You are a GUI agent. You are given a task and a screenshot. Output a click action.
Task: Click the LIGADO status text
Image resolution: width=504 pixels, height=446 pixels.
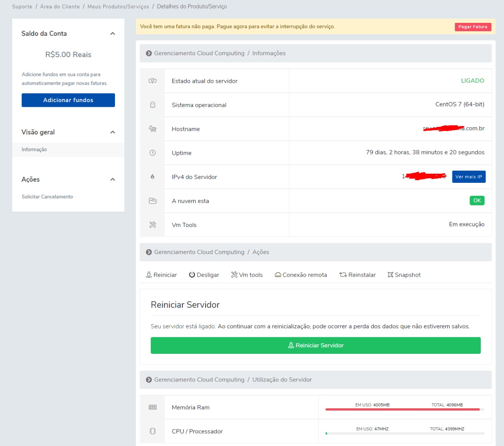coord(472,81)
